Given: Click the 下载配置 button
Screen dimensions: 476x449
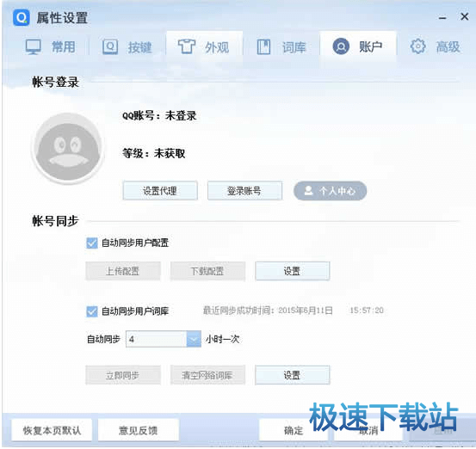Looking at the screenshot, I should tap(207, 271).
